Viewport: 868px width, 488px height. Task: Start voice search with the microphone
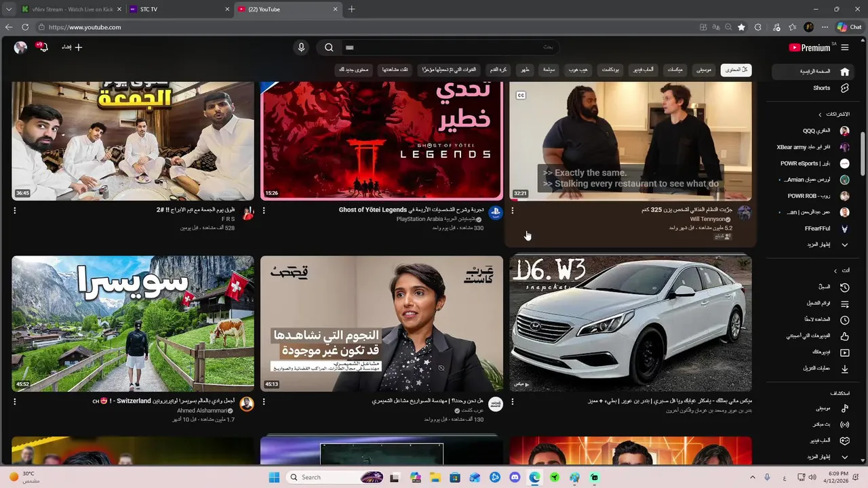pos(302,47)
